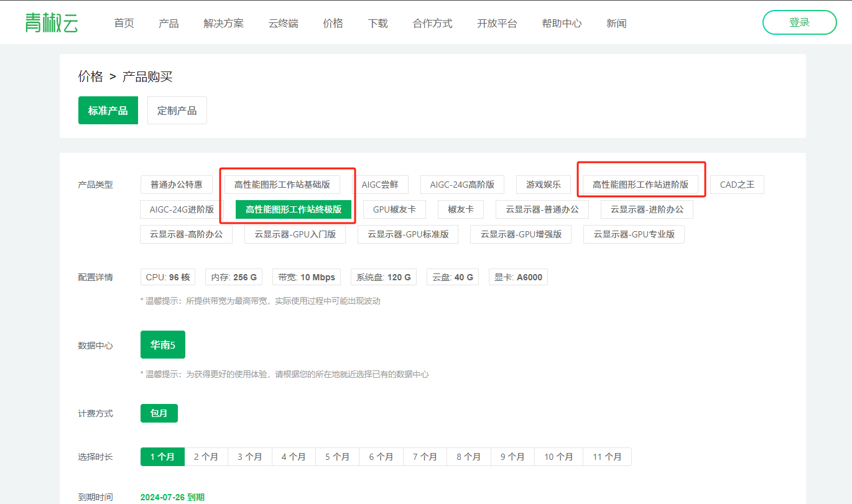The height and width of the screenshot is (504, 852).
Task: Click the 云盘: 40 G config tag
Action: pos(452,277)
